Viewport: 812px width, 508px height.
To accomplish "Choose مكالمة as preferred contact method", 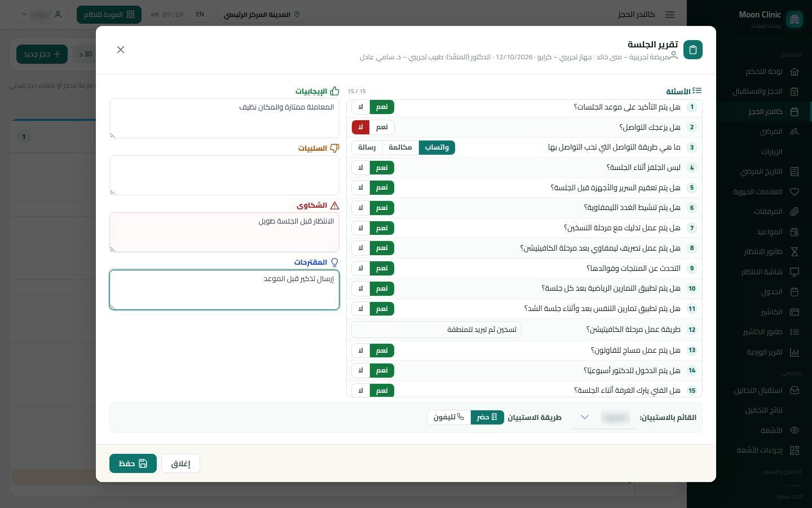I will pyautogui.click(x=400, y=147).
